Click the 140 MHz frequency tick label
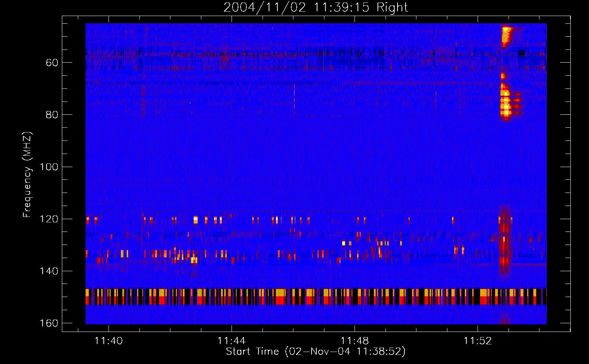Image resolution: width=589 pixels, height=364 pixels. [x=49, y=271]
